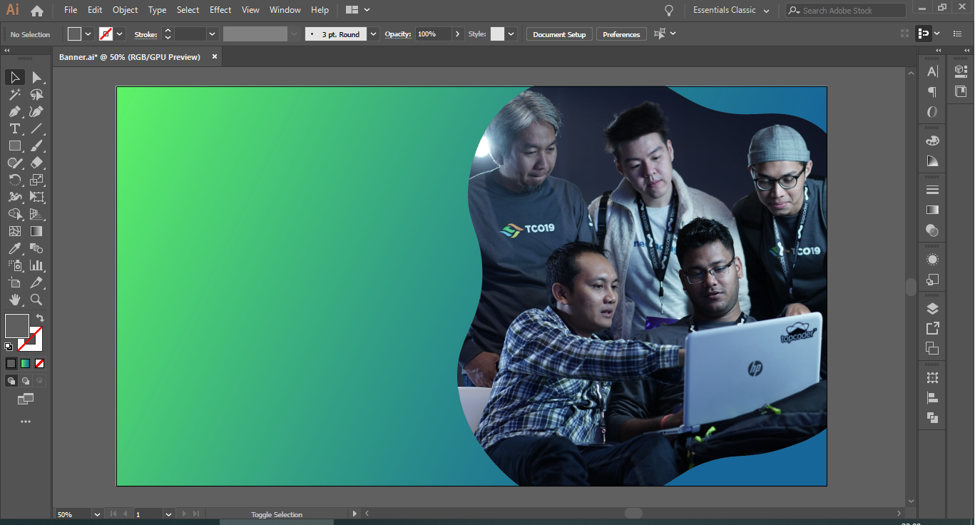Select the Curvature tool

[37, 111]
